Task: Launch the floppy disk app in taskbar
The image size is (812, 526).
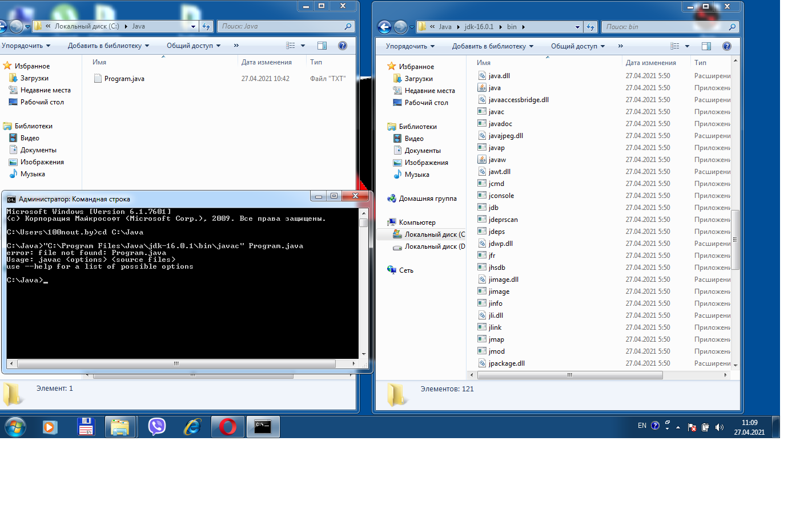Action: tap(86, 427)
